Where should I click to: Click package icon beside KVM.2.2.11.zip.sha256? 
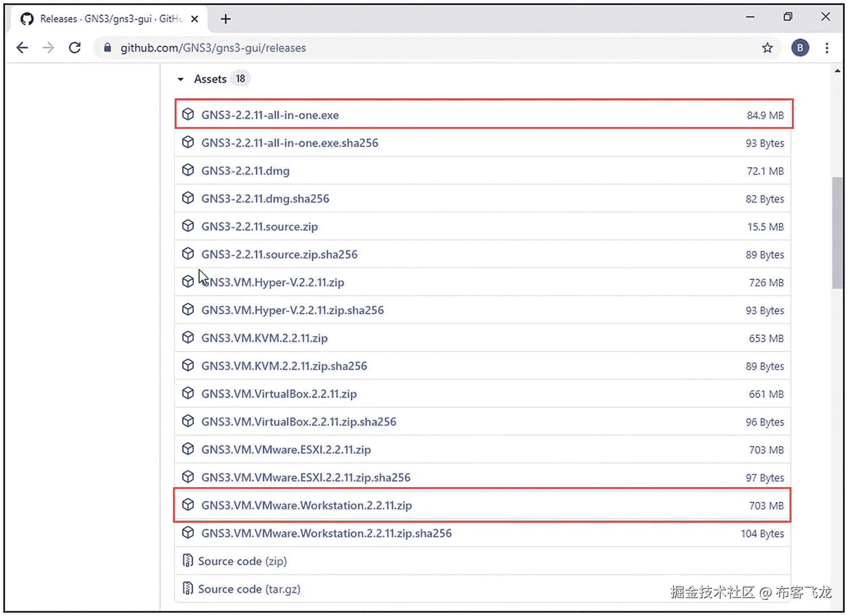[188, 365]
